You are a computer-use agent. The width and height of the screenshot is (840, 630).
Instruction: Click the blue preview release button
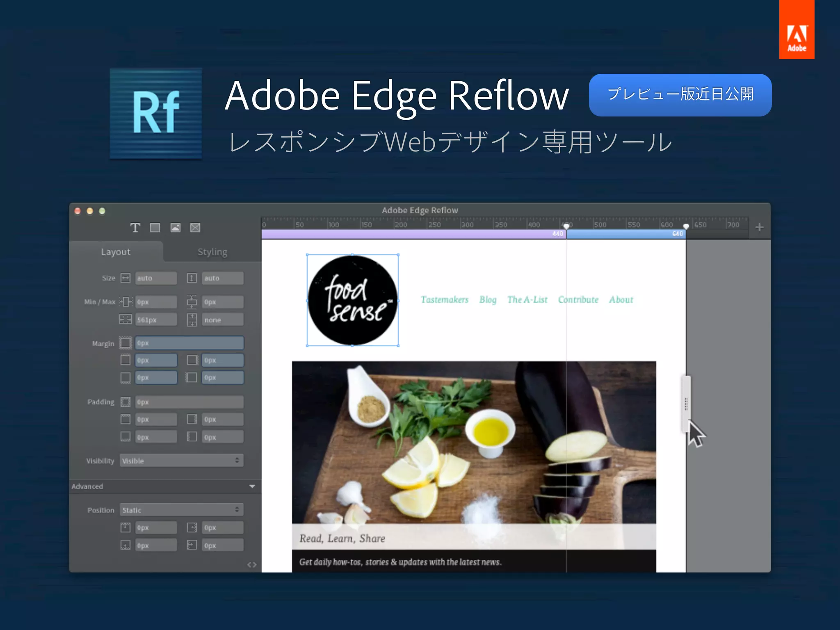click(x=680, y=95)
